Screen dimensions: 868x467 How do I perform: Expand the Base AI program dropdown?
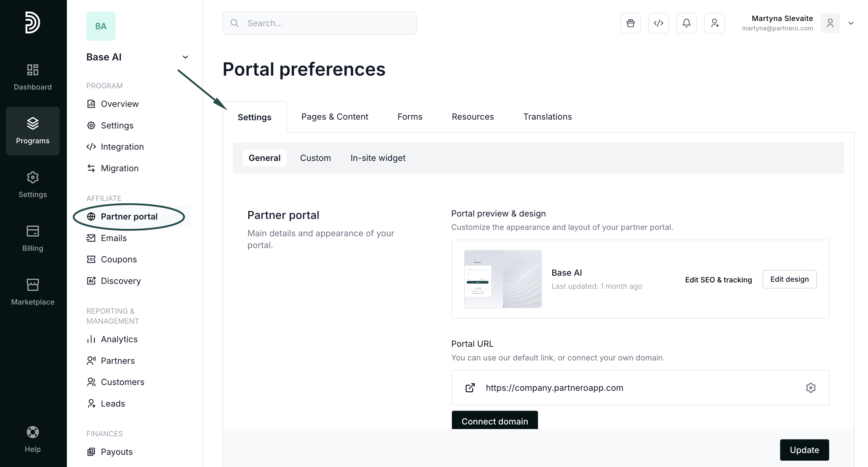point(185,57)
